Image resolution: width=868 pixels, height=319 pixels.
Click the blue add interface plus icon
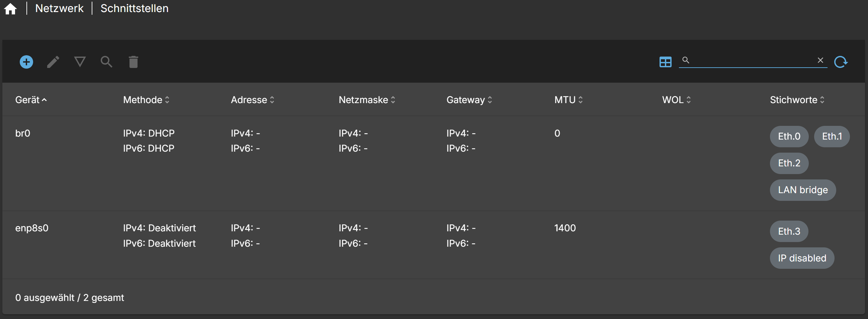point(26,62)
